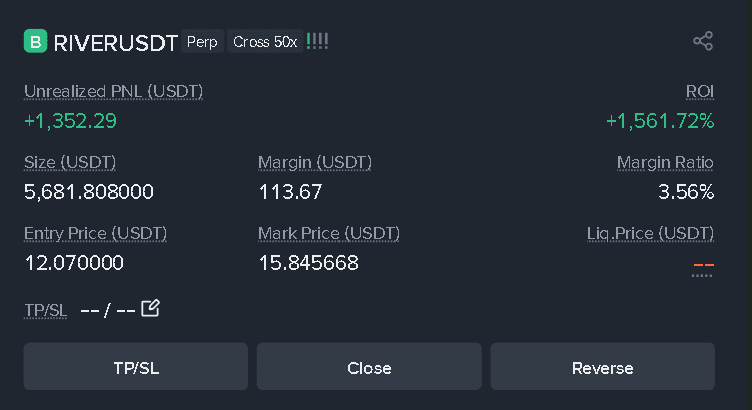
Task: Click the TP/SL button
Action: coord(136,367)
